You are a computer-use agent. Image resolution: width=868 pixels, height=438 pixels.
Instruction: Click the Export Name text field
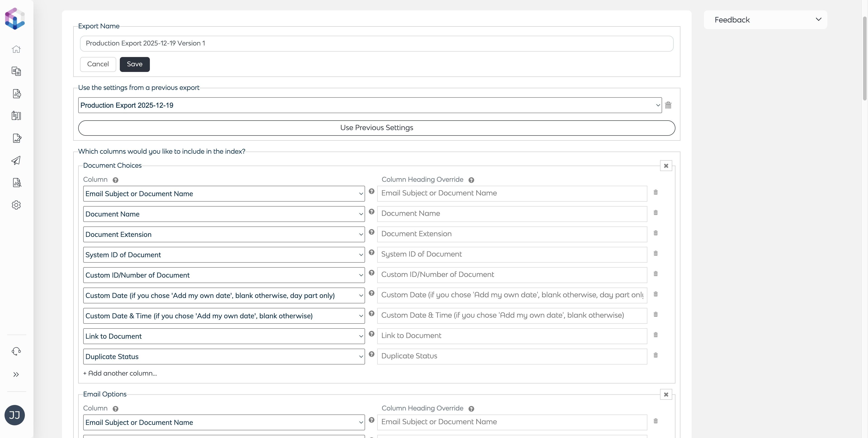376,43
